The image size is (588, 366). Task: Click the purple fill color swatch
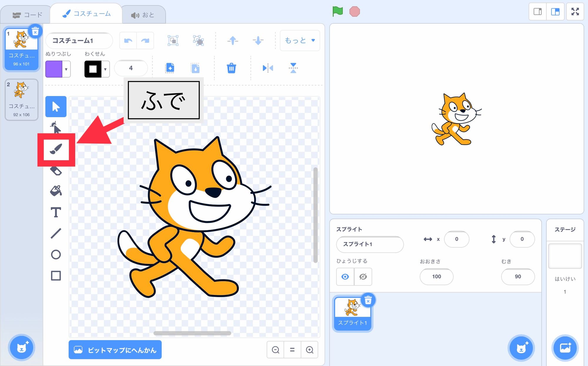coord(54,69)
